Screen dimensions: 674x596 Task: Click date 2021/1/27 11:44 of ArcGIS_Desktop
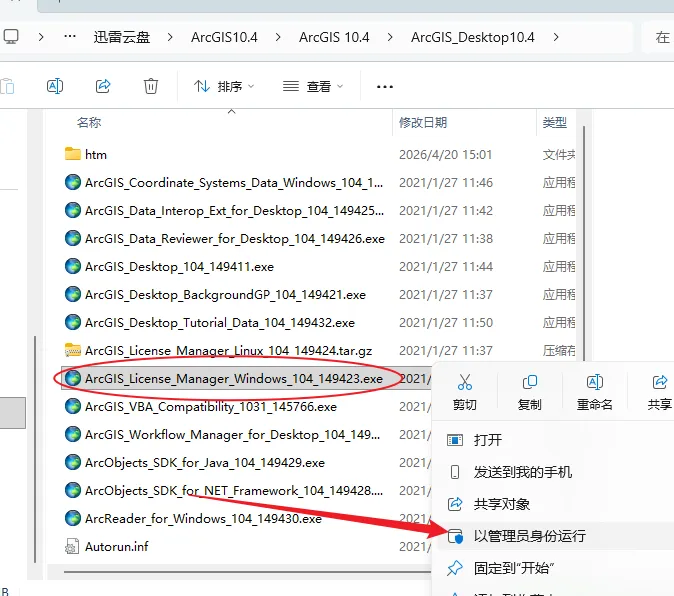445,267
